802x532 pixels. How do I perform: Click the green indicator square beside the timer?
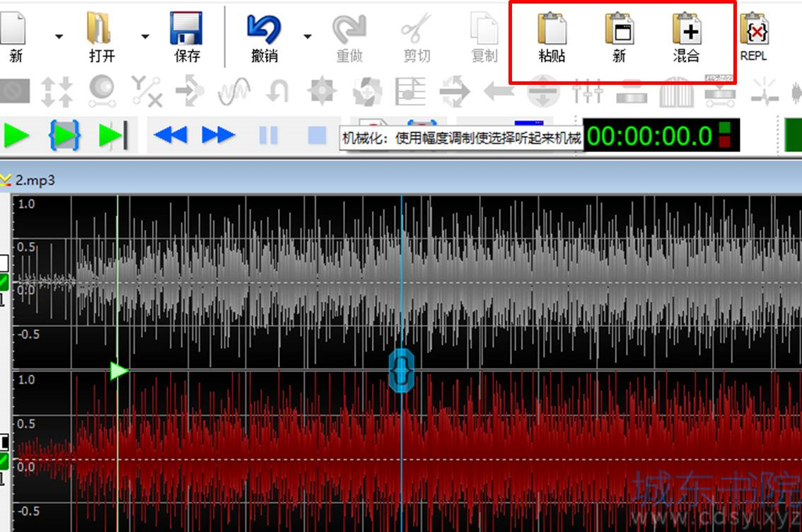tap(724, 128)
